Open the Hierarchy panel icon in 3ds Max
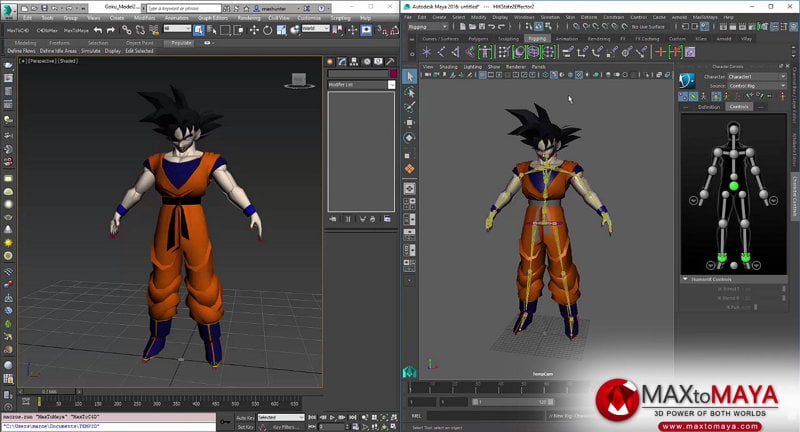 pos(354,62)
